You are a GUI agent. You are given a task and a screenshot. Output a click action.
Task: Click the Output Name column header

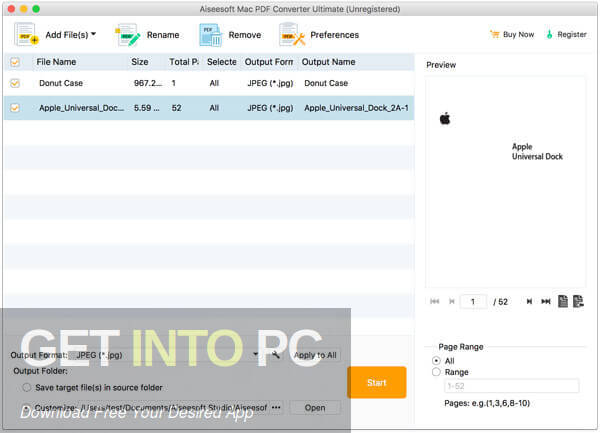(328, 62)
